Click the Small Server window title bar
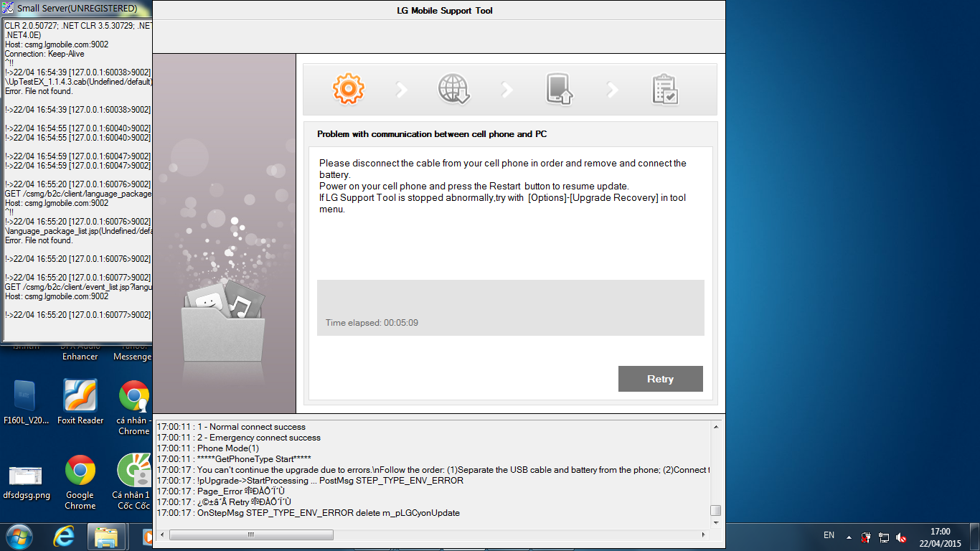This screenshot has width=980, height=551. 76,9
